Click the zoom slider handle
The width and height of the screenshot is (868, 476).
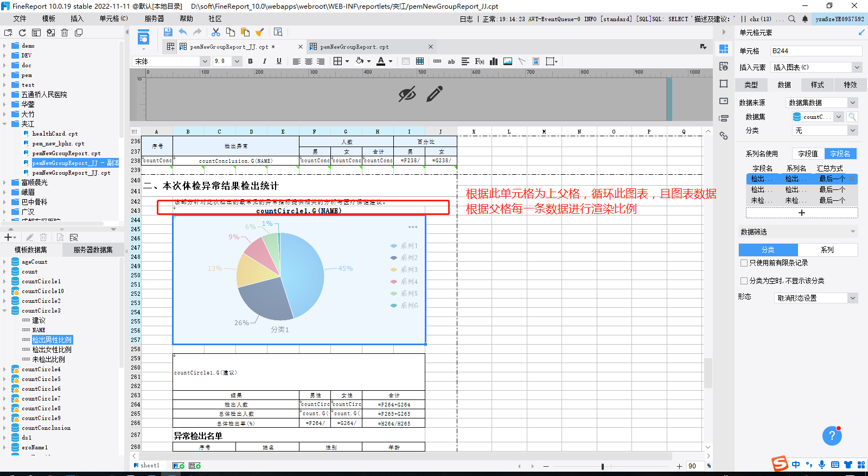(603, 466)
